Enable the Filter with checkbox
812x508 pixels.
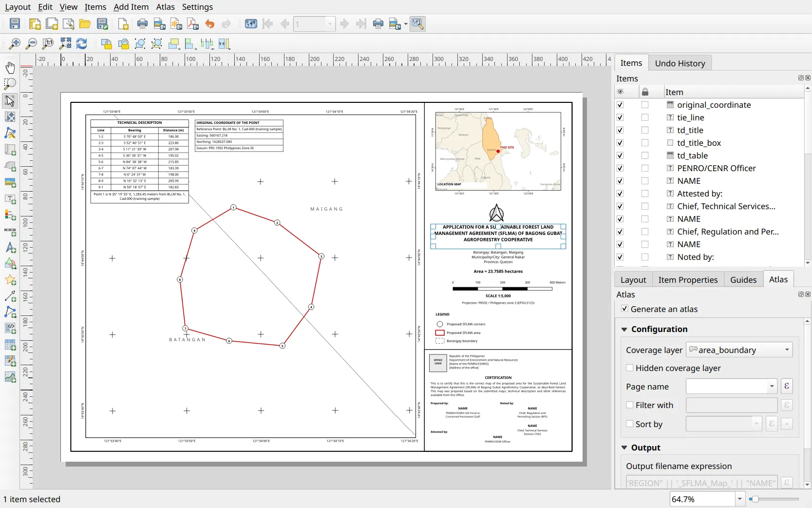(x=630, y=405)
